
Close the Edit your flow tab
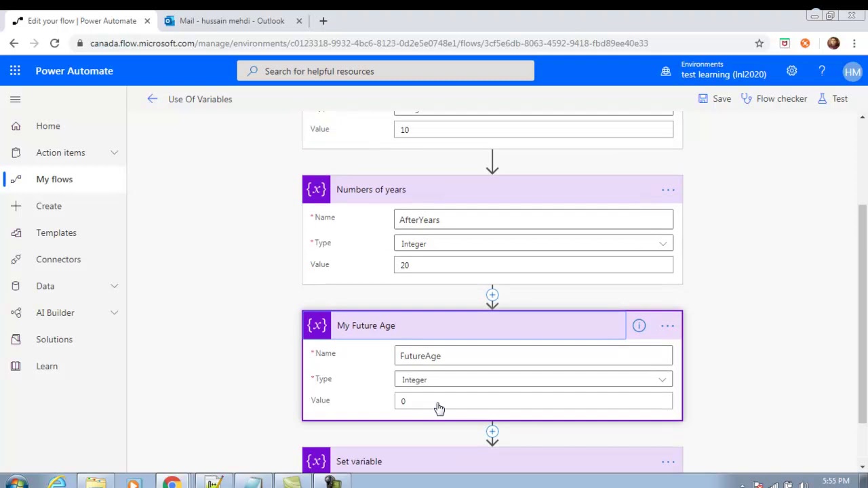pyautogui.click(x=147, y=21)
